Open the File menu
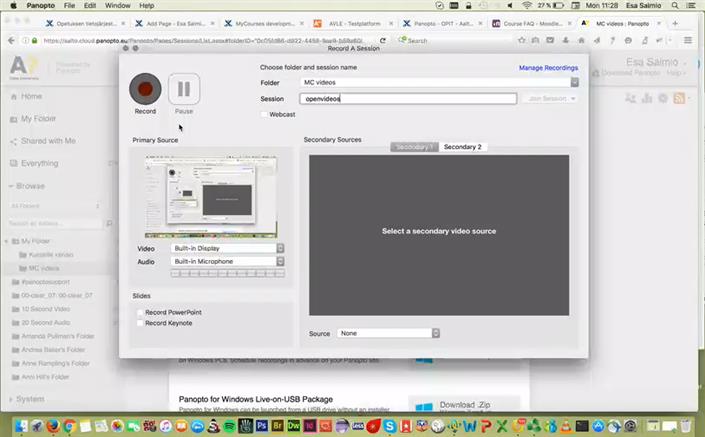The width and height of the screenshot is (705, 437). click(69, 5)
